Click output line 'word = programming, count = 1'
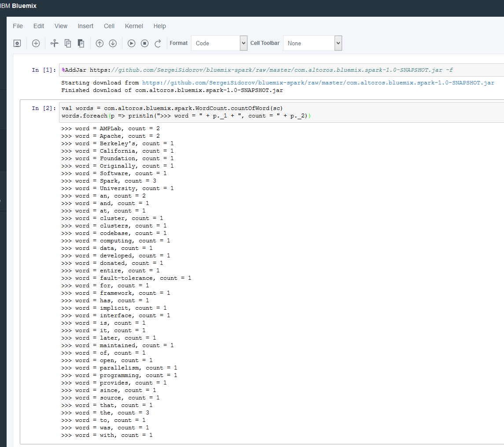This screenshot has height=447, width=504. (x=119, y=375)
